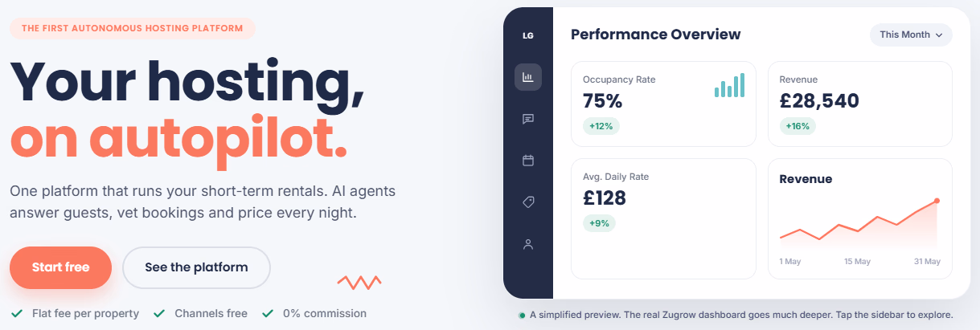Screen dimensions: 980x330
Task: Click the +12% occupancy change badge
Action: pos(601,126)
